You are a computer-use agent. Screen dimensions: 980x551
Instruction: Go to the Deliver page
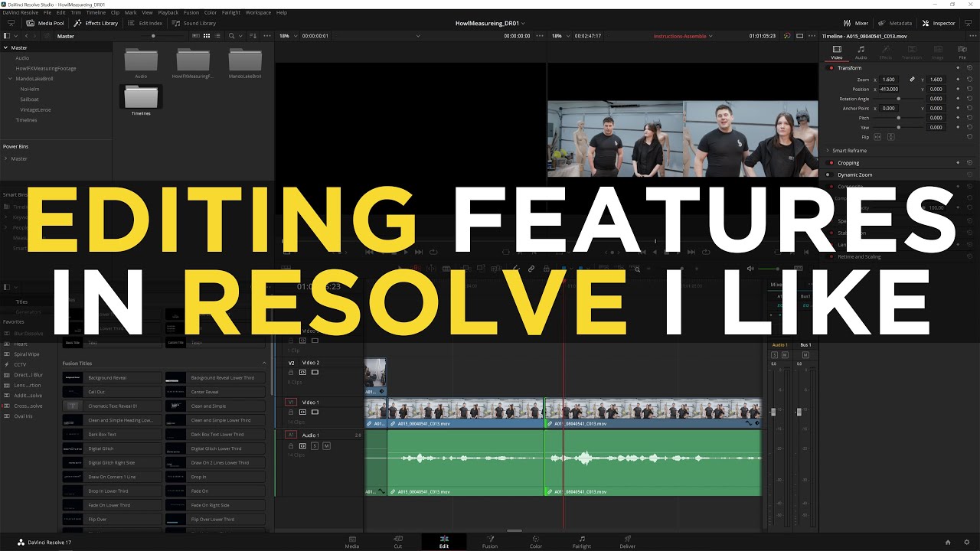[628, 542]
